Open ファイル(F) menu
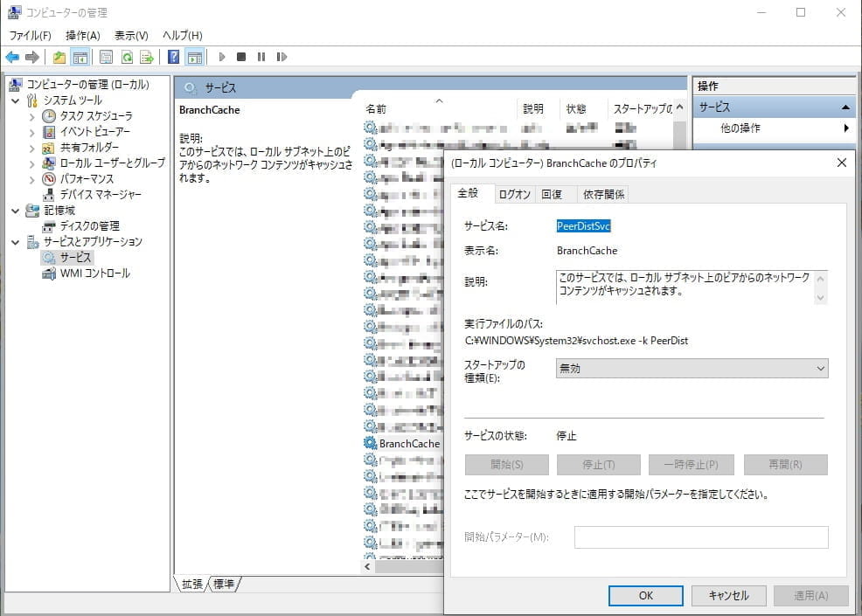The height and width of the screenshot is (616, 862). [31, 36]
